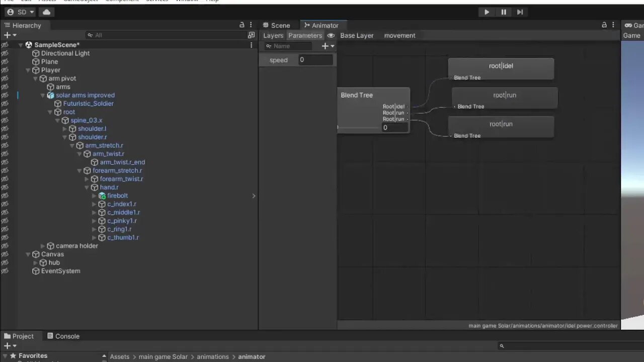This screenshot has height=362, width=644.
Task: Collapse the Player object children
Action: pyautogui.click(x=28, y=70)
